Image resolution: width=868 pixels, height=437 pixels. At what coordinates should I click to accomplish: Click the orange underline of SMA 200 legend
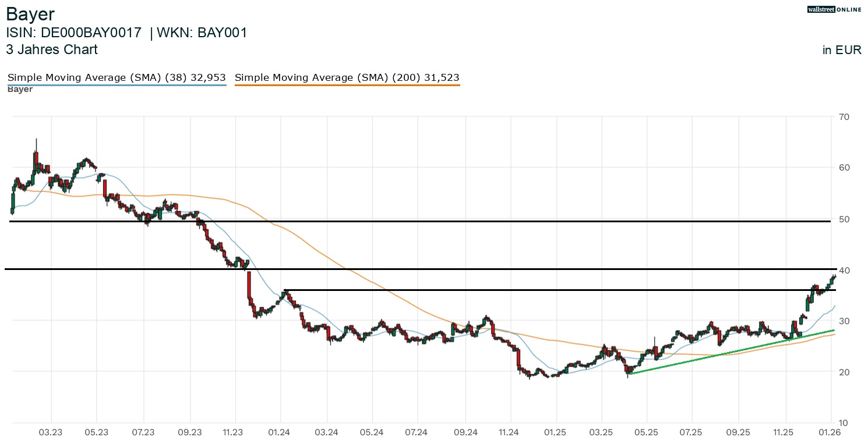tap(347, 84)
